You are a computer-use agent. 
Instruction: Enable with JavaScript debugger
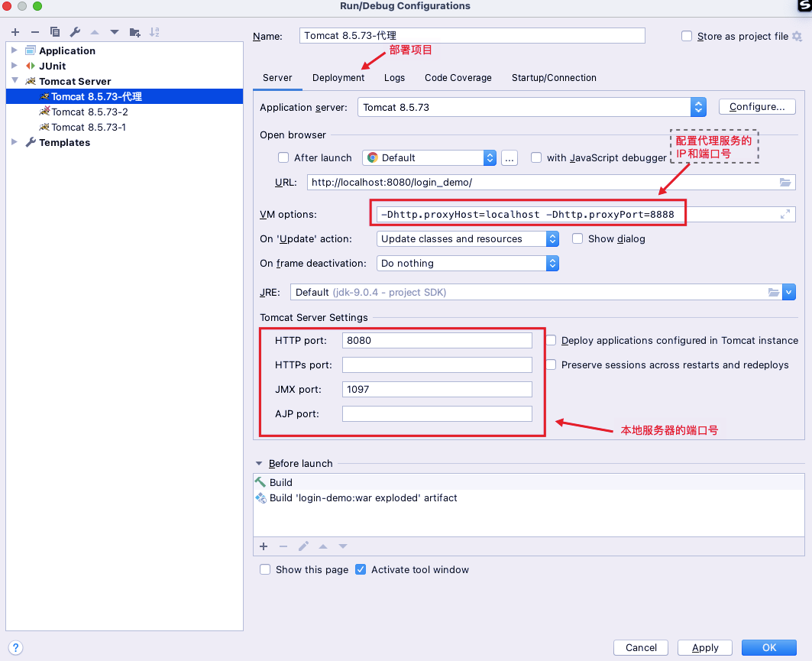(536, 157)
